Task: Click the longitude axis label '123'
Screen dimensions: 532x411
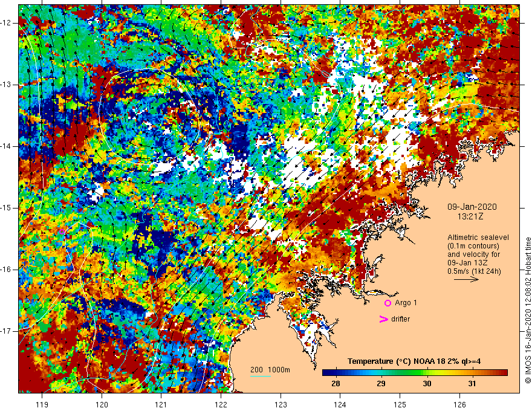Action: [x=281, y=404]
